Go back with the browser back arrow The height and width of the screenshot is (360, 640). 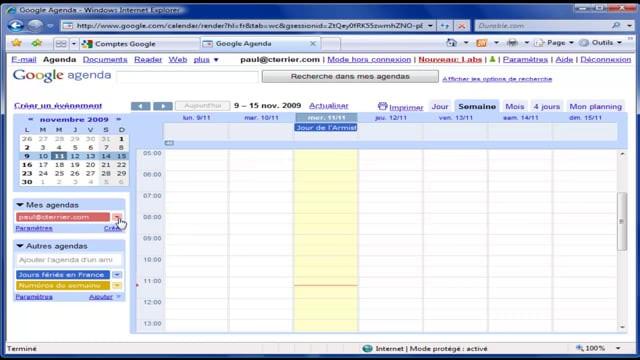point(16,26)
